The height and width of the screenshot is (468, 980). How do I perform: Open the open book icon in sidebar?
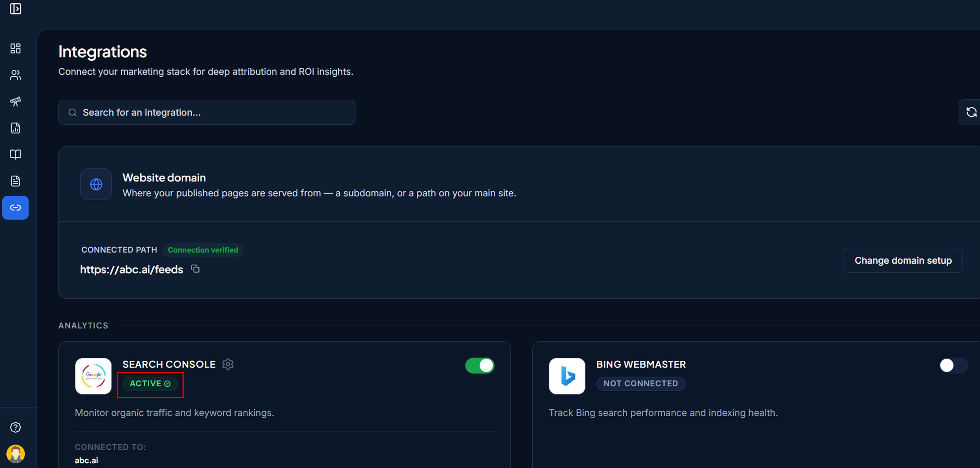coord(16,154)
